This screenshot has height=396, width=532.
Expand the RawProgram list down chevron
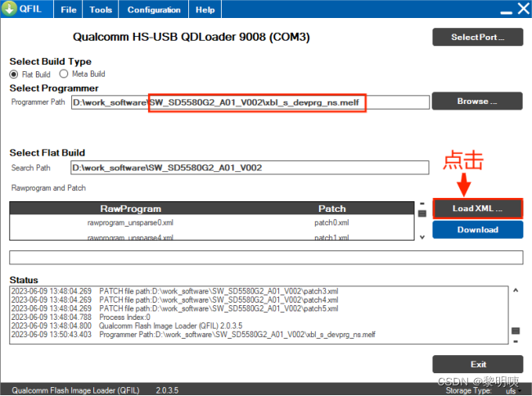click(422, 237)
